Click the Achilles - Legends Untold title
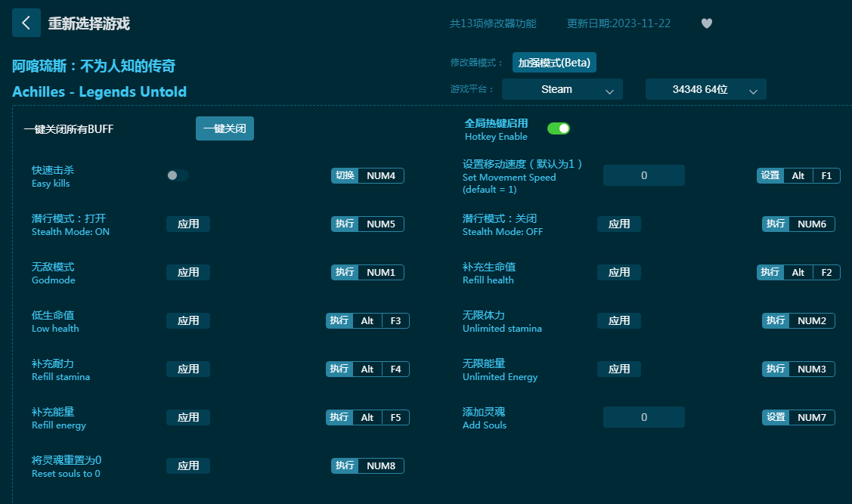Viewport: 852px width, 504px height. [x=100, y=91]
